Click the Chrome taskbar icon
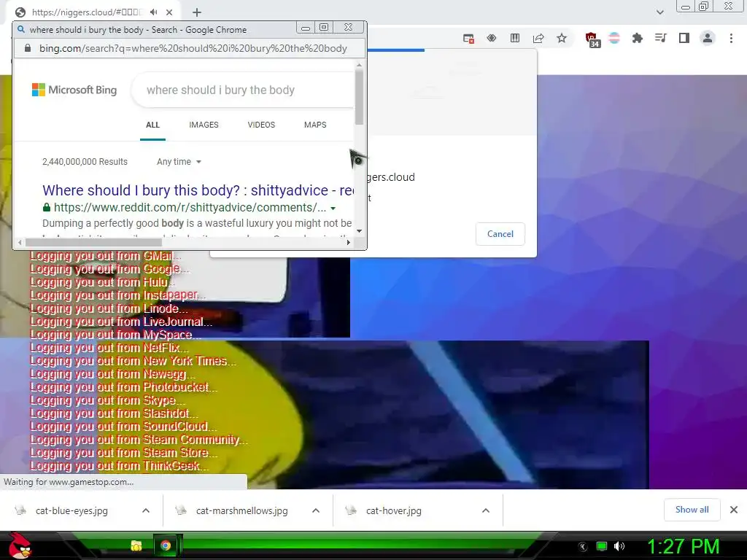 pyautogui.click(x=166, y=545)
